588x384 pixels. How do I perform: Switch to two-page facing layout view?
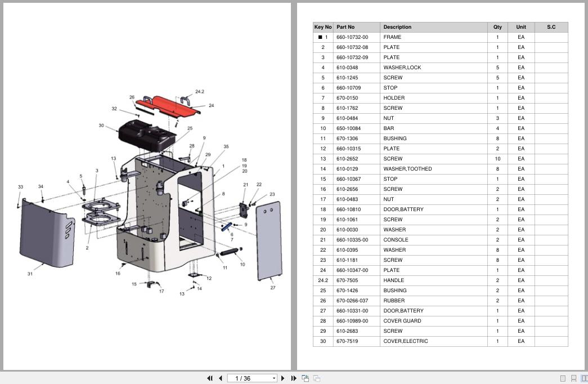click(584, 378)
